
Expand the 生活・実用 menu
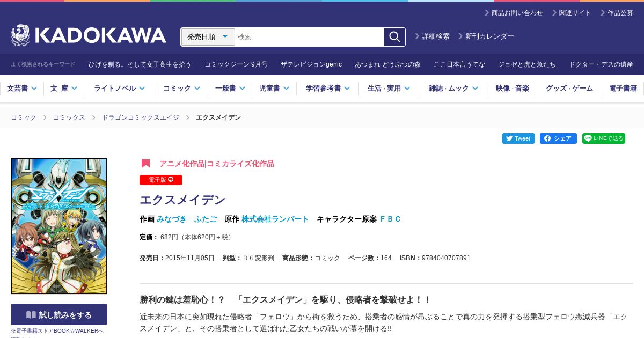pos(389,89)
